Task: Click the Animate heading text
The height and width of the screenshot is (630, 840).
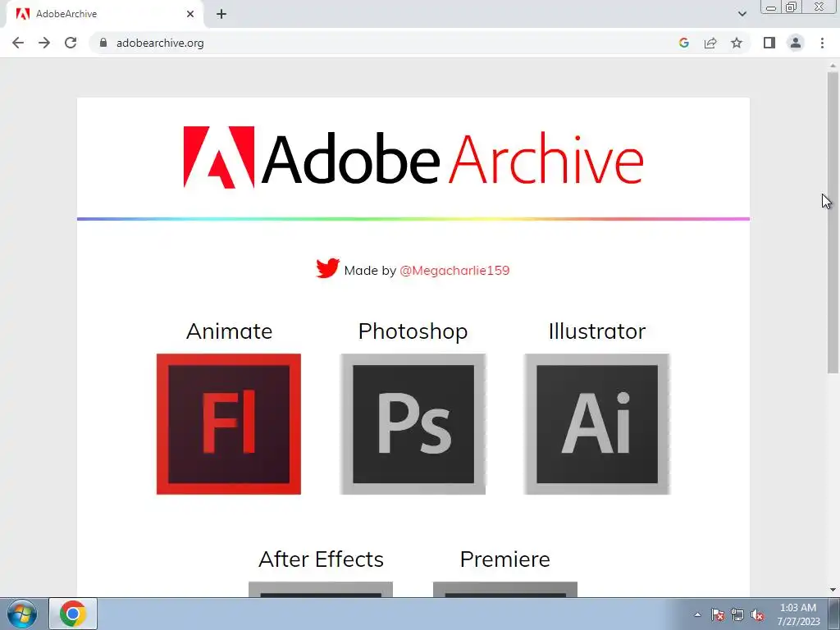Action: click(230, 331)
